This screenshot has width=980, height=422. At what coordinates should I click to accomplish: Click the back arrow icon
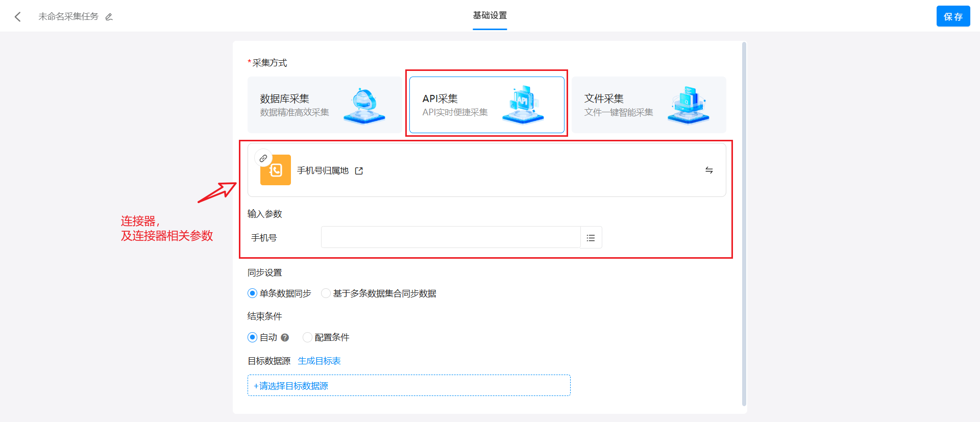tap(18, 17)
